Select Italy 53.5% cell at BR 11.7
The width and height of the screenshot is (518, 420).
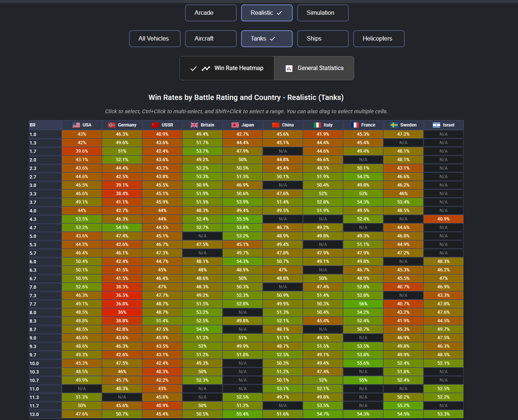click(323, 406)
